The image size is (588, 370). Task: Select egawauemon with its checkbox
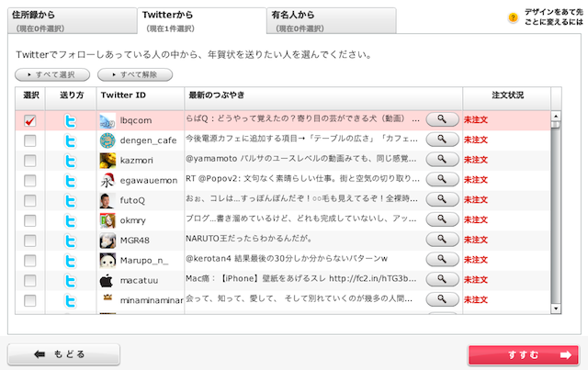point(30,181)
